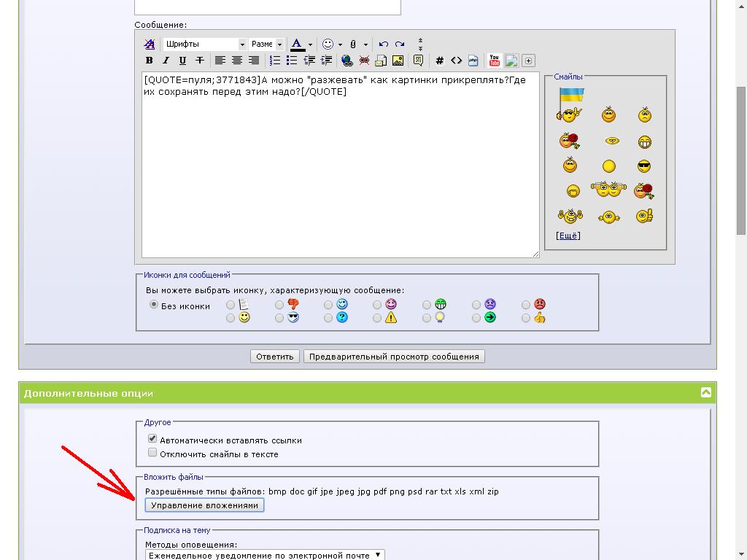Open the Размер font size dropdown
747x560 pixels.
click(x=266, y=44)
